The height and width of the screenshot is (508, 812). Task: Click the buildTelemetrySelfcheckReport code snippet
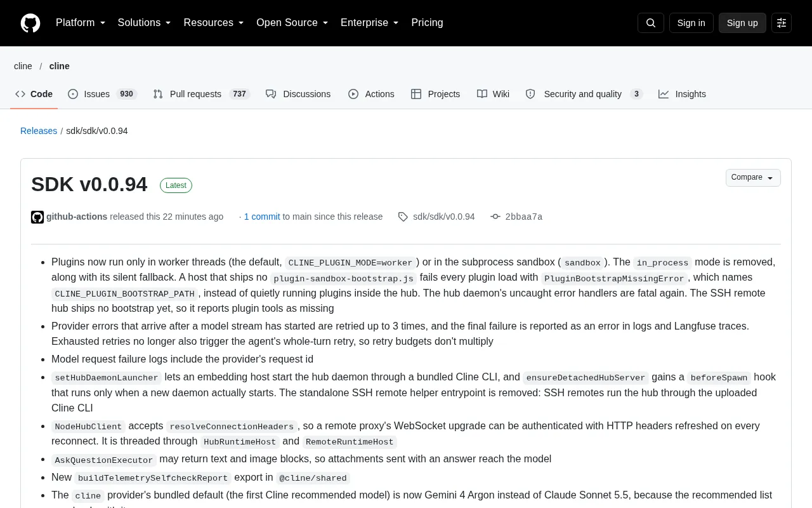click(153, 478)
